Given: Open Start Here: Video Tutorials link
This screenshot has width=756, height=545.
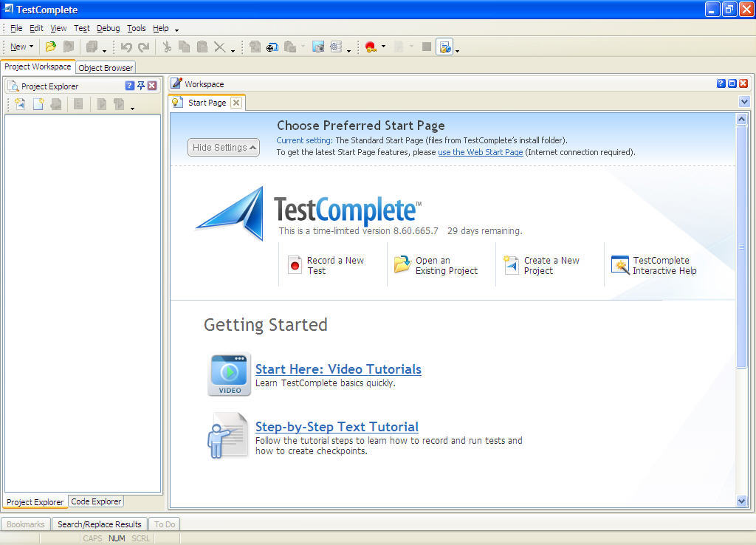Looking at the screenshot, I should point(338,369).
